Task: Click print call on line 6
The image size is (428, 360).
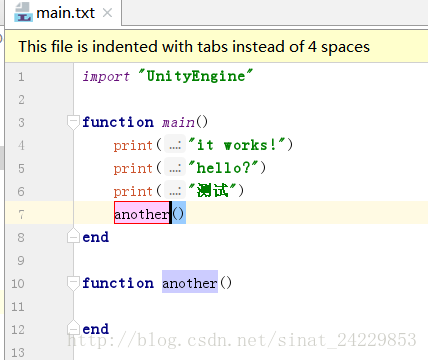Action: point(133,192)
